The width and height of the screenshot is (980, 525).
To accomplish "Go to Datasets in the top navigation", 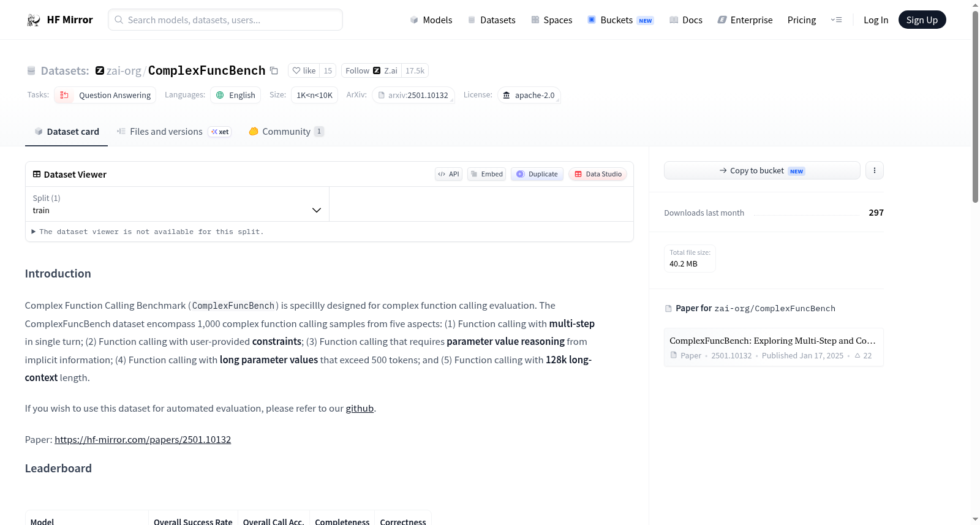I will coord(491,20).
